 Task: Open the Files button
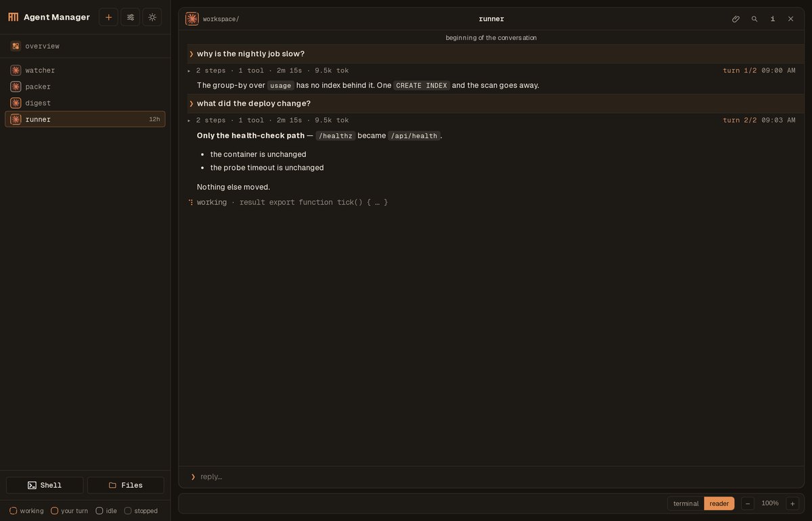tap(126, 485)
